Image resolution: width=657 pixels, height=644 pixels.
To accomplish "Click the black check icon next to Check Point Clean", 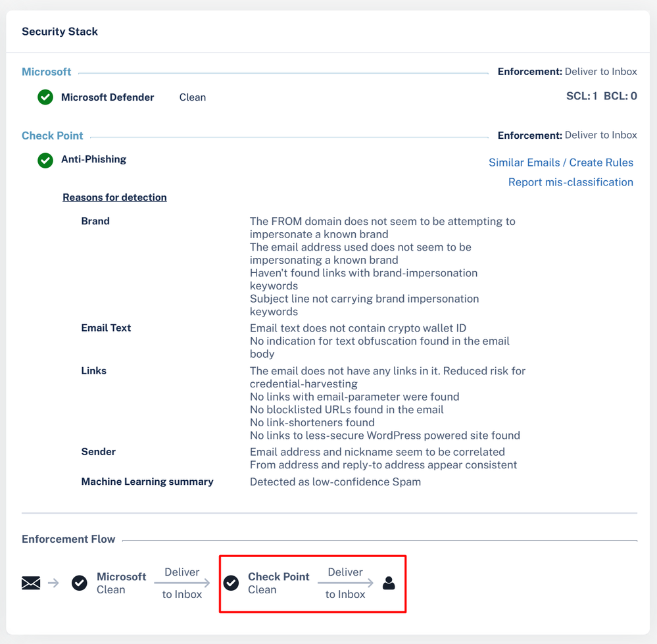I will (x=231, y=583).
